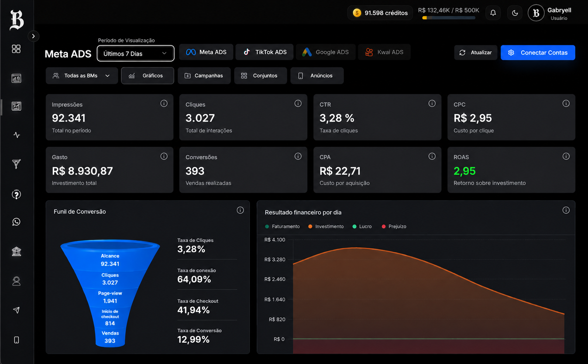Click the Atualizar refresh button
This screenshot has height=364, width=588.
coord(475,52)
